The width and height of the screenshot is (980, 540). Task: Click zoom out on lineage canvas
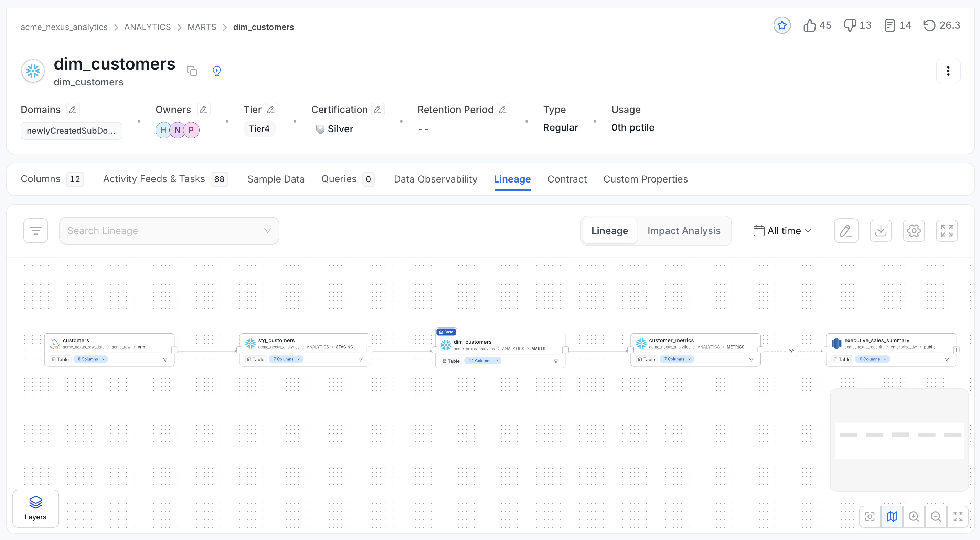click(936, 516)
